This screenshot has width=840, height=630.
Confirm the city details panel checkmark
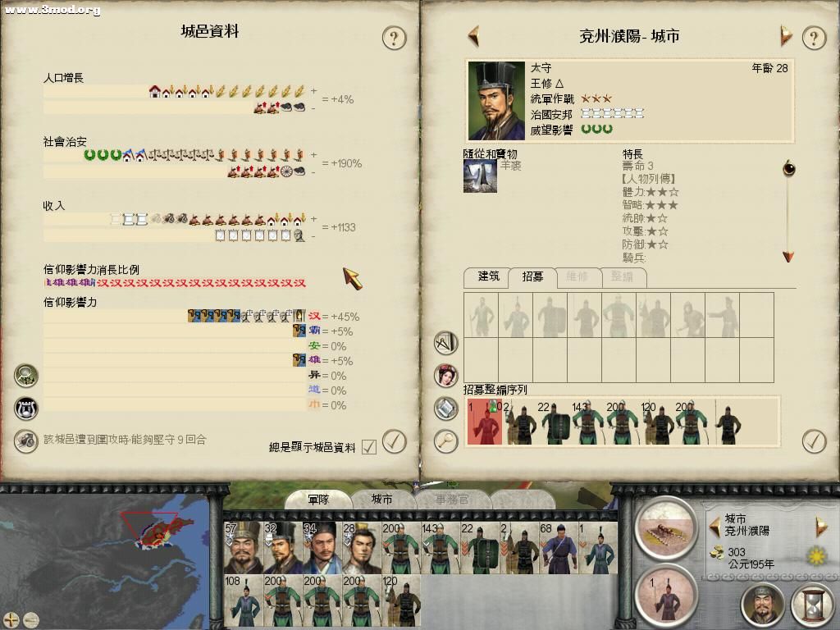[395, 441]
